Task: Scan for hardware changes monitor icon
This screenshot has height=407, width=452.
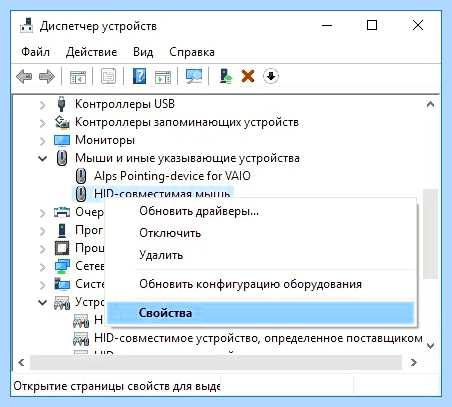Action: tap(194, 76)
